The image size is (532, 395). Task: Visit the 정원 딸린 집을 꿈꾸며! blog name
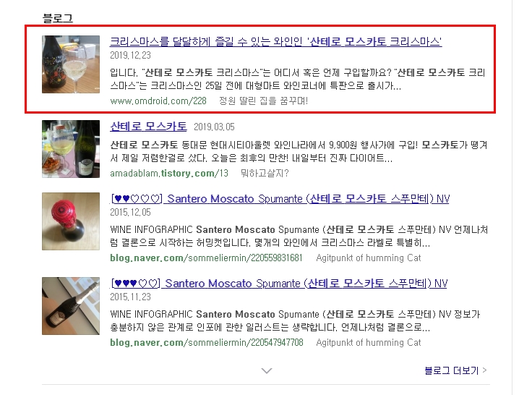(x=264, y=101)
